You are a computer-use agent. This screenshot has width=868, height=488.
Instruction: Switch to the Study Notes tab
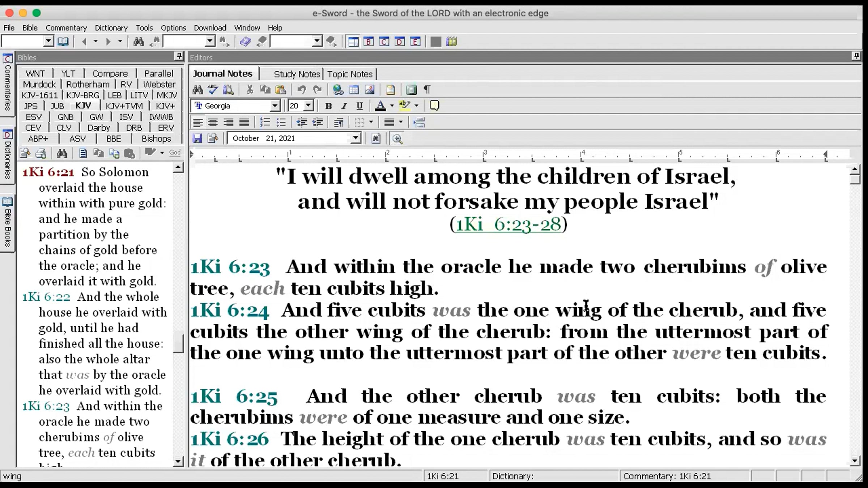pos(297,74)
